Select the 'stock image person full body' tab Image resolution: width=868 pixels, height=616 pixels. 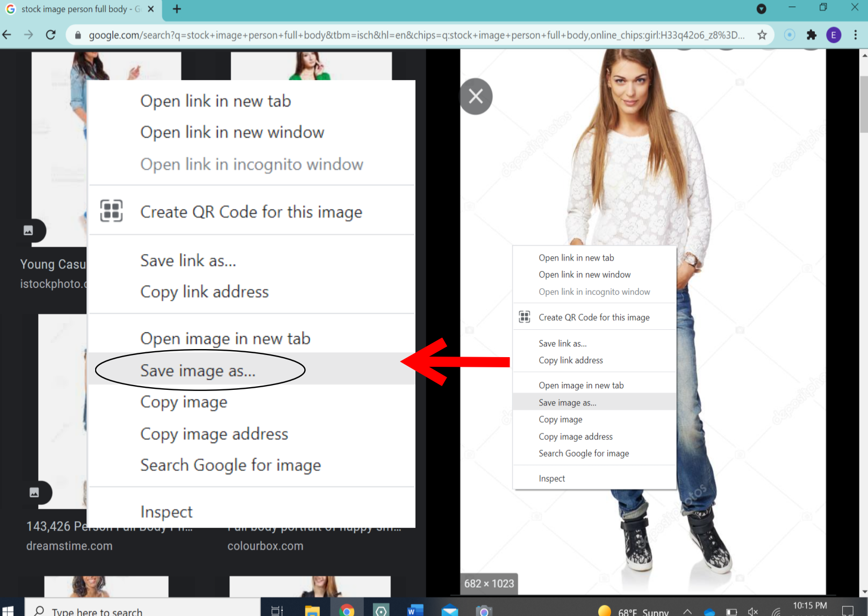click(x=81, y=9)
